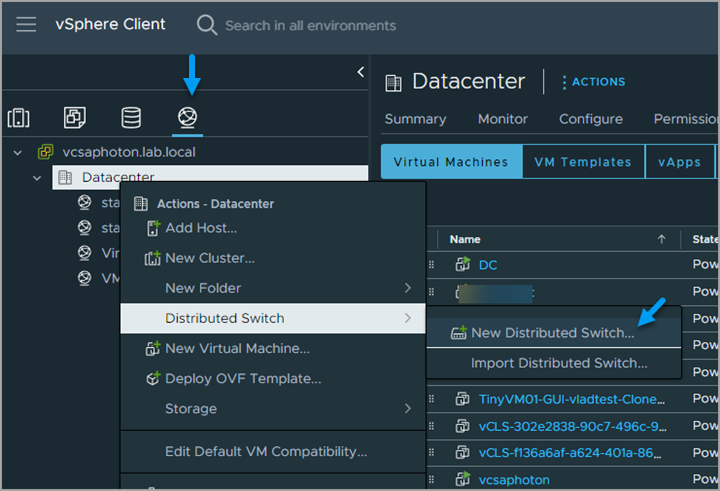Click New Distributed Switch... in the submenu
This screenshot has width=720, height=491.
tap(554, 333)
